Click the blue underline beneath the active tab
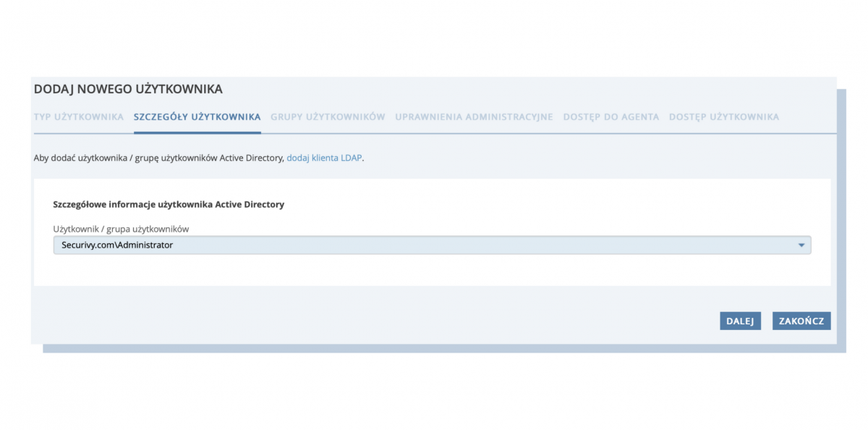The width and height of the screenshot is (868, 430). 197,132
